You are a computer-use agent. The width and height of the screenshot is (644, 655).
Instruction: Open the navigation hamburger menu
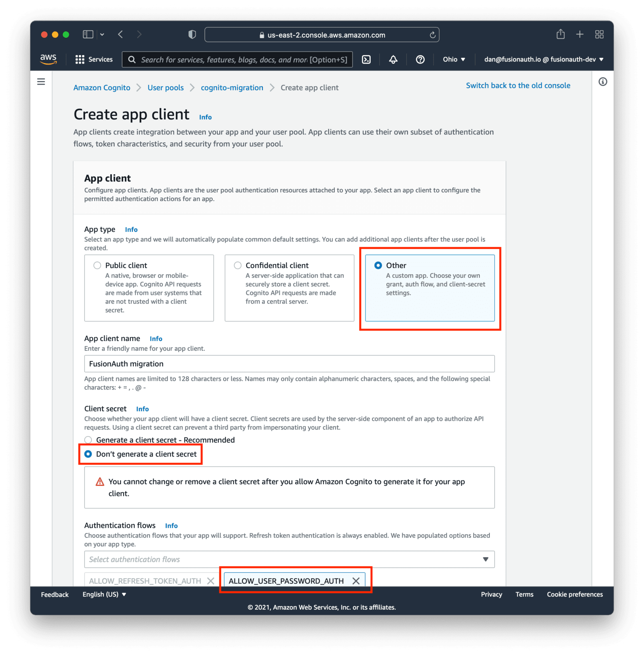point(41,81)
